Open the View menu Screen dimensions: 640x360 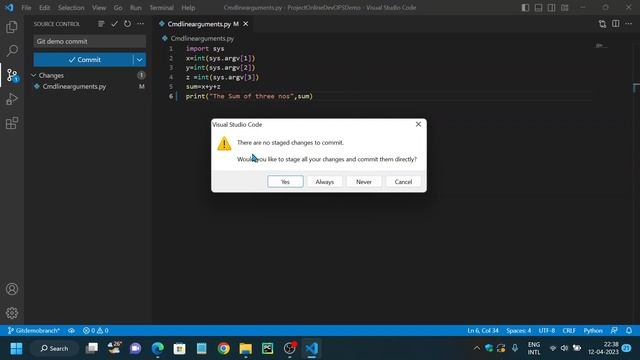tap(99, 8)
